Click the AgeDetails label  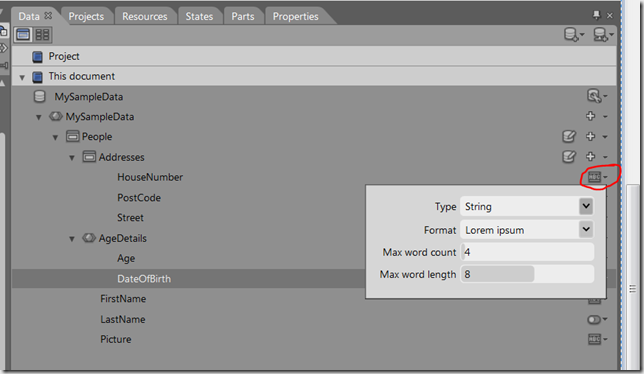[122, 239]
